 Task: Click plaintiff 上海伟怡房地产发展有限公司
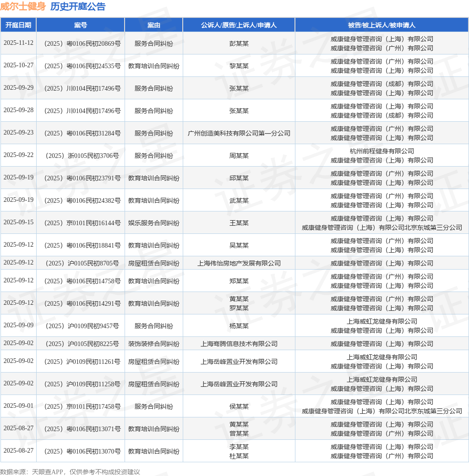[x=239, y=263]
